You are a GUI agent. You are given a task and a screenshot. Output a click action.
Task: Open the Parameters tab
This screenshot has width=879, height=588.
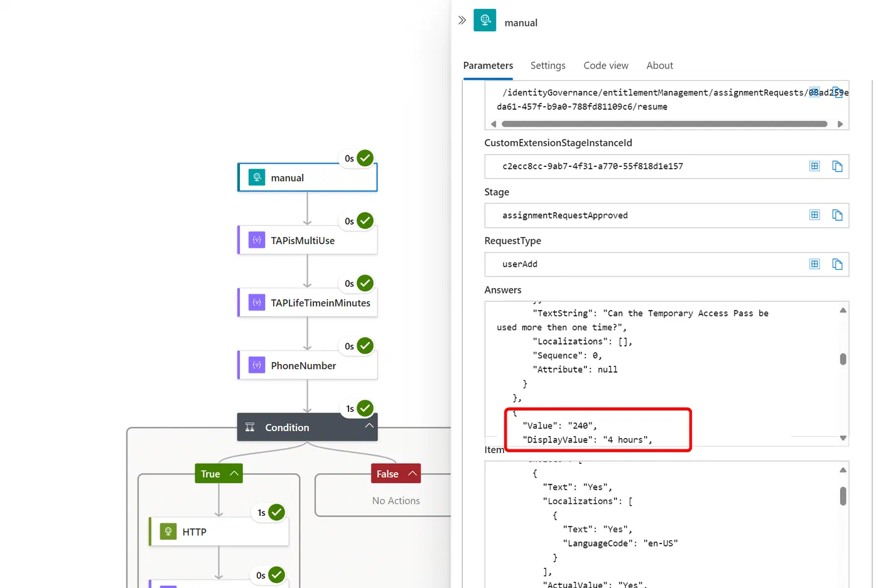pyautogui.click(x=488, y=65)
